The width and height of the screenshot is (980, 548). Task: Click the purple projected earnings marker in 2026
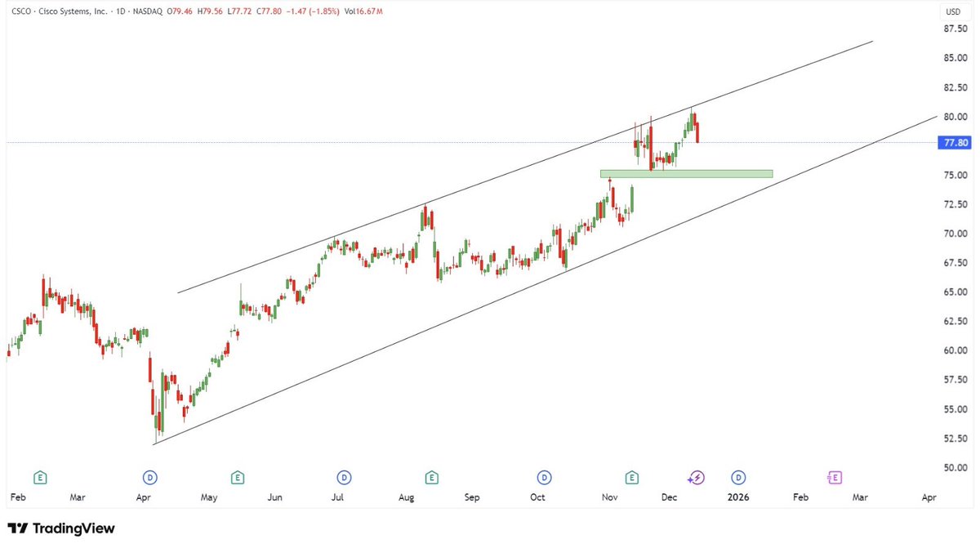(x=835, y=477)
